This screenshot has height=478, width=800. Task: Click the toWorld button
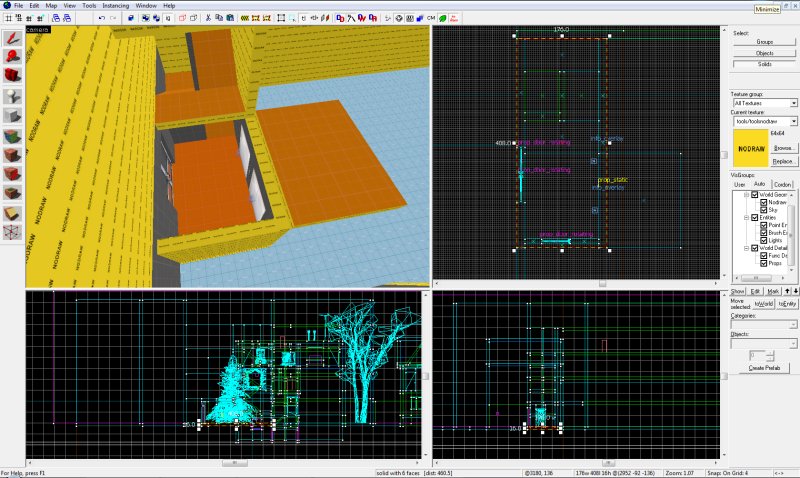[x=764, y=304]
